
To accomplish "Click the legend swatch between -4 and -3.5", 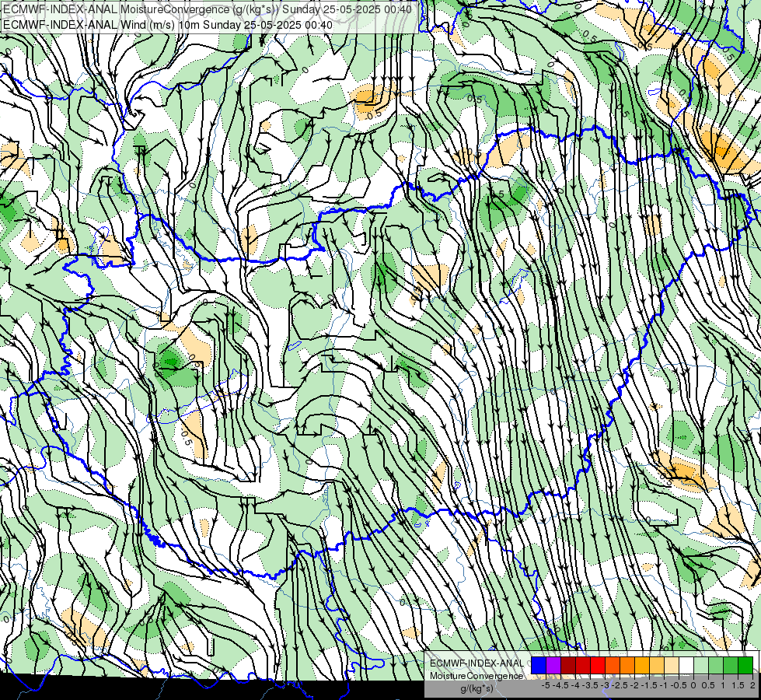I will tap(583, 665).
